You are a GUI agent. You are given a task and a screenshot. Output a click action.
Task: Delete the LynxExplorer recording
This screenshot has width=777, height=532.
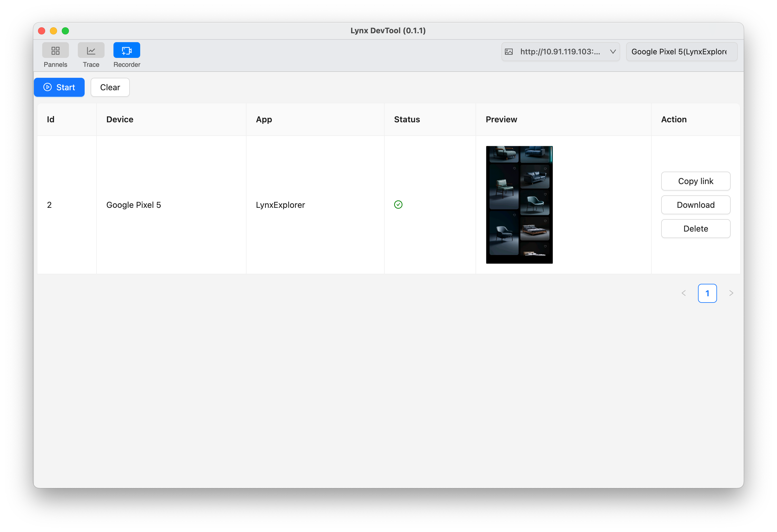point(695,229)
